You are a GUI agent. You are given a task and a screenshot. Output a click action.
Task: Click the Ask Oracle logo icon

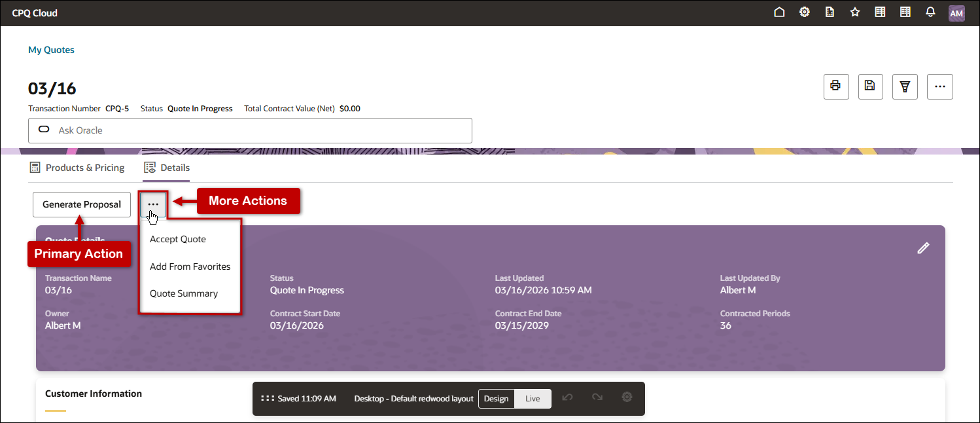click(44, 130)
